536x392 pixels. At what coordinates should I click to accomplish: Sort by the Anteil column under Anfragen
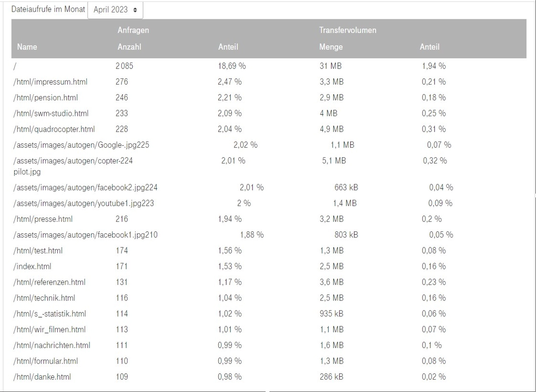click(228, 47)
